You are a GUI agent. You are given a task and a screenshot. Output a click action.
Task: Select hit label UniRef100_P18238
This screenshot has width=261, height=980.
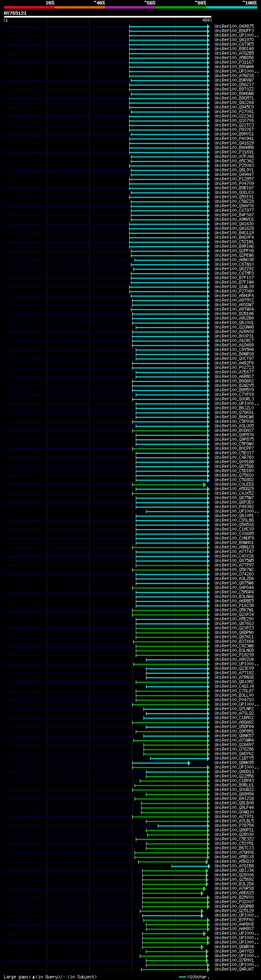tap(234, 605)
